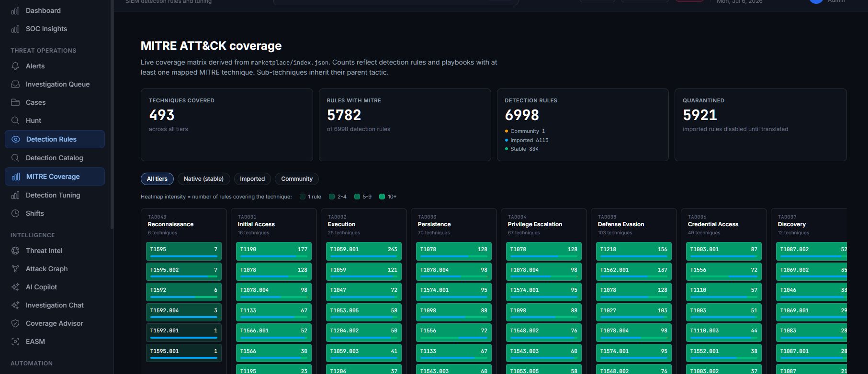
Task: Click the Alerts bell icon
Action: (15, 66)
